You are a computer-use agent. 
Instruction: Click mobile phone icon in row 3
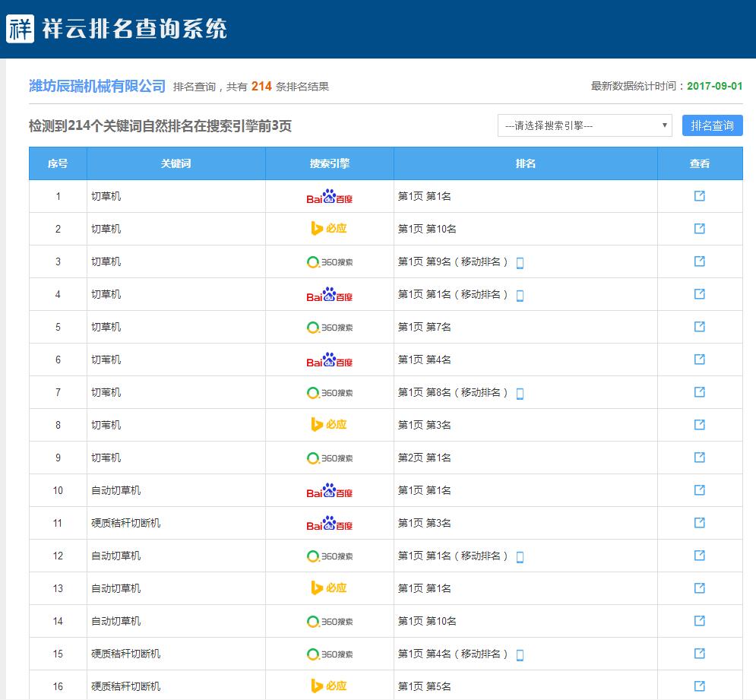point(520,263)
